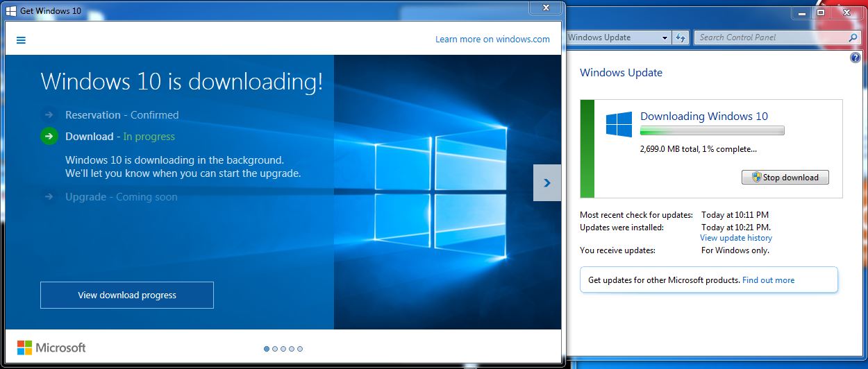Close the Get Windows 10 window
The image size is (868, 369).
coord(546,8)
